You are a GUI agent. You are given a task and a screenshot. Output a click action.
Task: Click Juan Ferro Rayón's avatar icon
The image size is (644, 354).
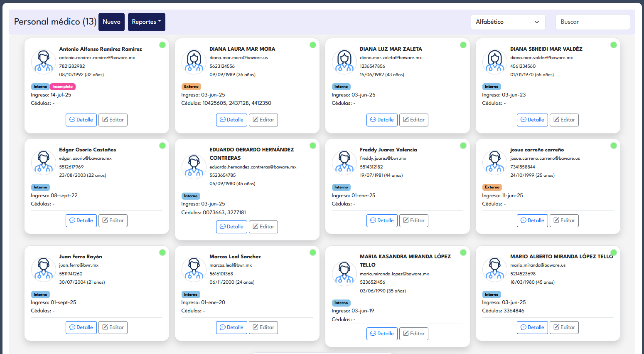[x=44, y=270]
